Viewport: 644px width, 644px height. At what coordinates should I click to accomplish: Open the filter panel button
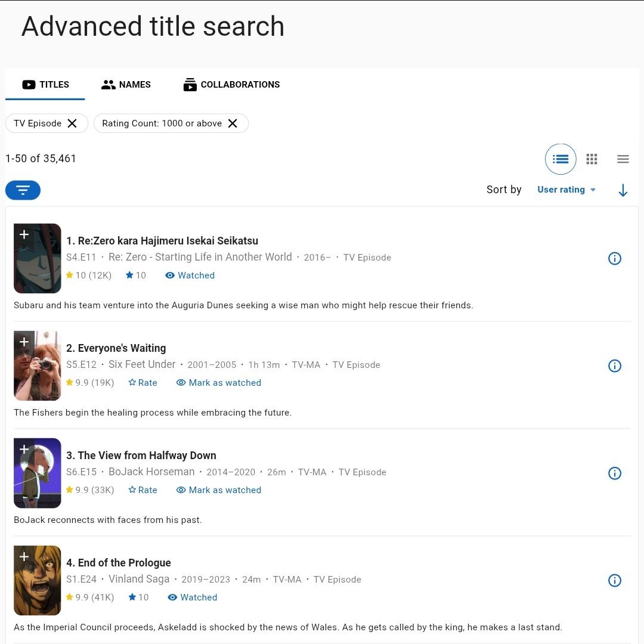(23, 190)
